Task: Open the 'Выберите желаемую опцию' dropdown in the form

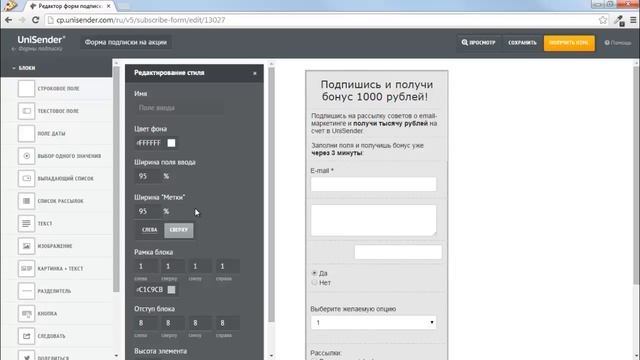Action: (373, 322)
